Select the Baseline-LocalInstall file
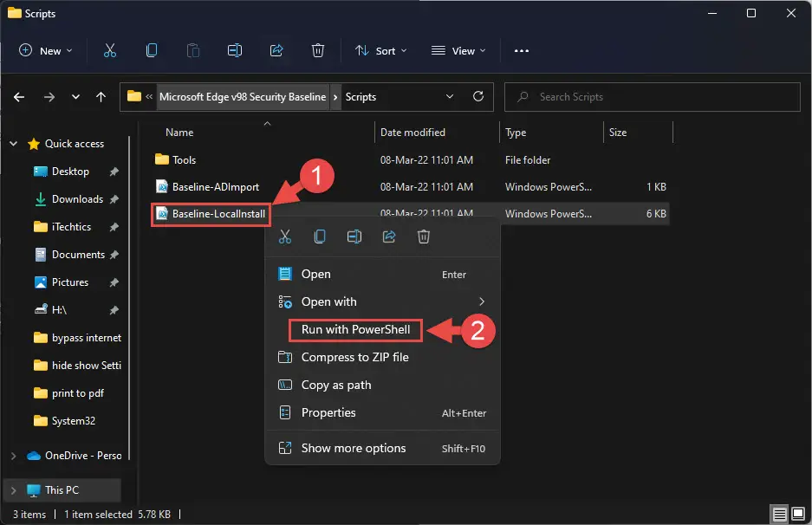Image resolution: width=812 pixels, height=525 pixels. [x=211, y=214]
